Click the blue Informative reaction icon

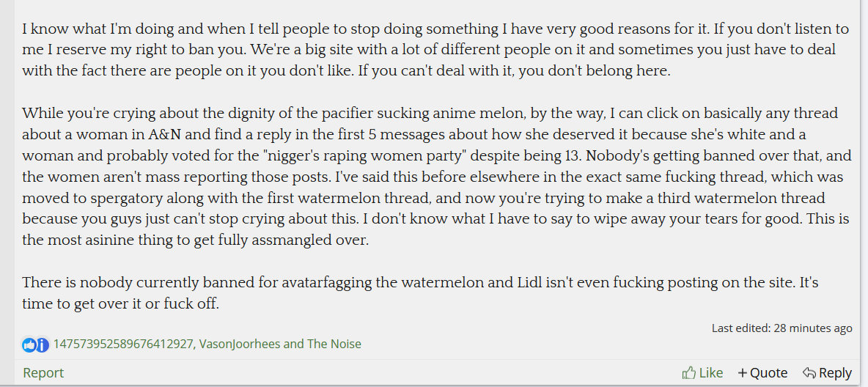(x=42, y=344)
